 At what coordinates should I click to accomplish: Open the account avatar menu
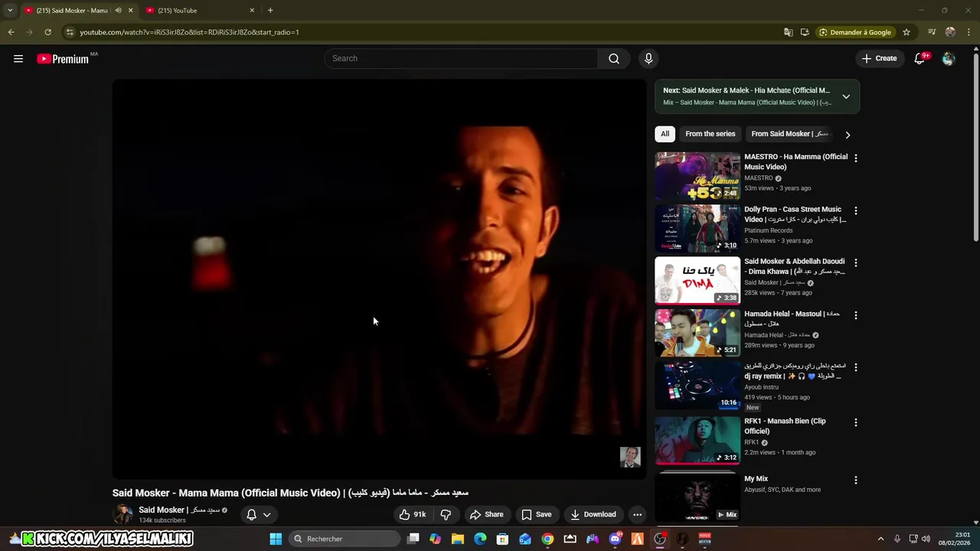[x=949, y=59]
